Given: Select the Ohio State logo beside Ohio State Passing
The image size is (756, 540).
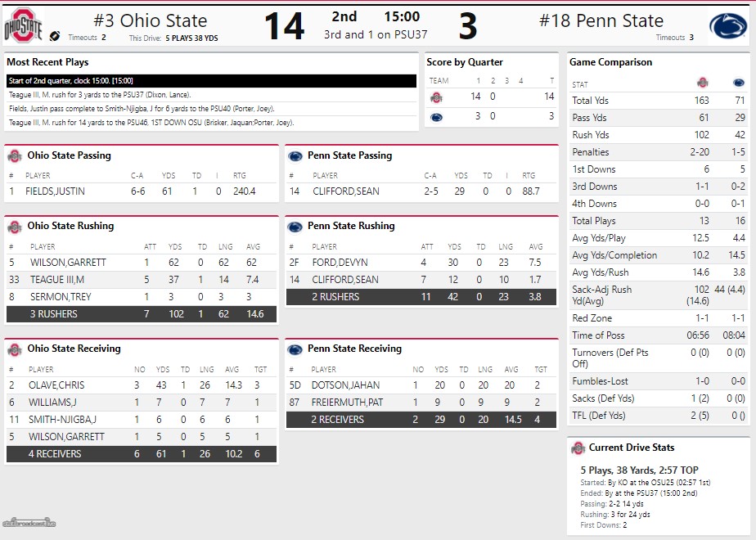Looking at the screenshot, I should pos(14,155).
